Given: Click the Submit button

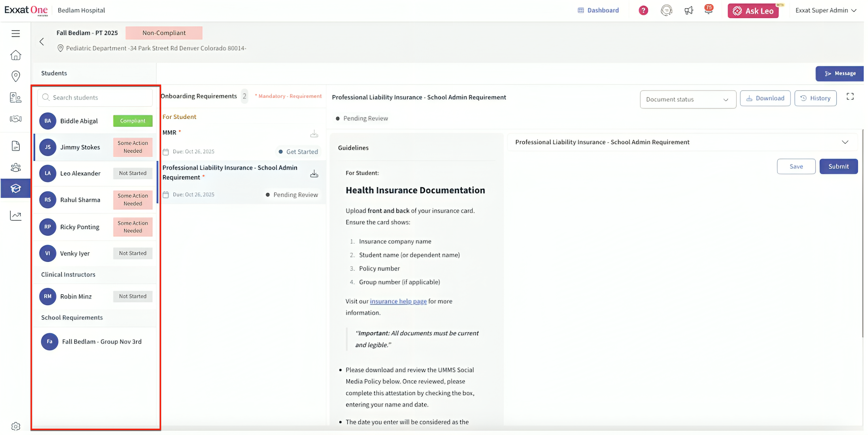Looking at the screenshot, I should pyautogui.click(x=838, y=166).
